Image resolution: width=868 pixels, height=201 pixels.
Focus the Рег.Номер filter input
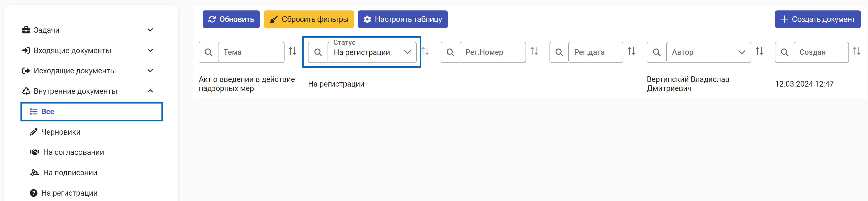pyautogui.click(x=493, y=52)
